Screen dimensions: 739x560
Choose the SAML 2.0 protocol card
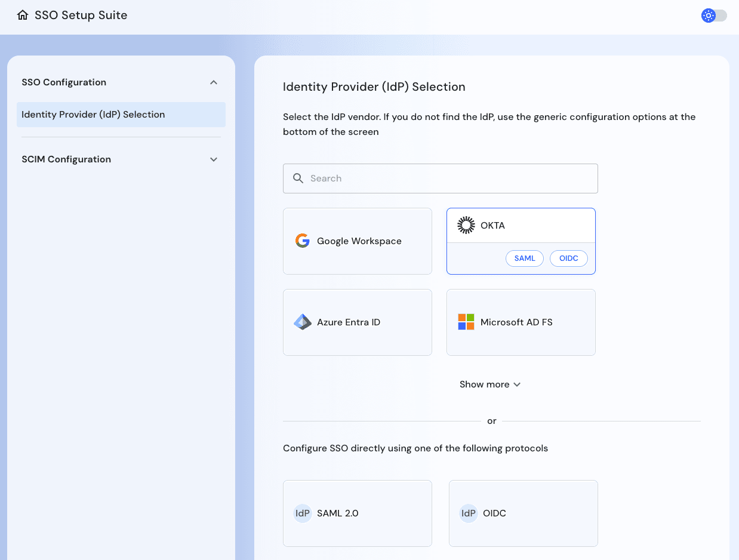[x=357, y=513]
